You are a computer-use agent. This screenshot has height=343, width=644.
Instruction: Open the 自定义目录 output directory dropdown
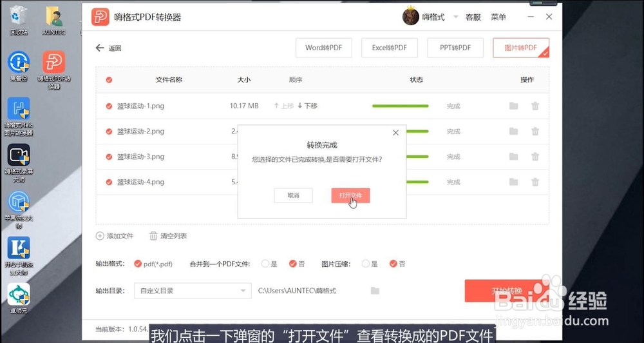tap(193, 291)
